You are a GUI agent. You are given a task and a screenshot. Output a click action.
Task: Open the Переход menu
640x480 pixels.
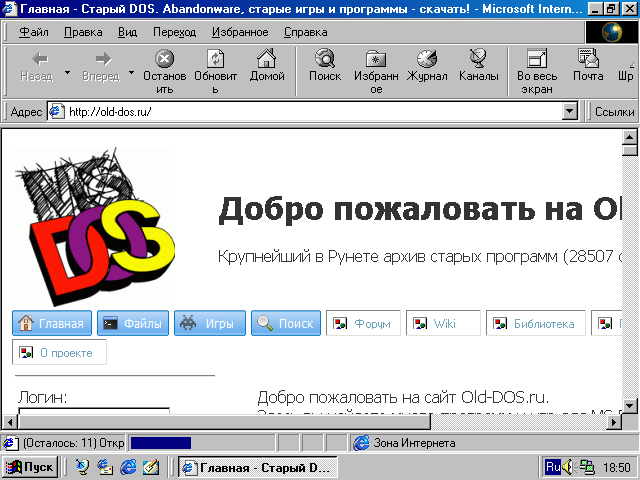[x=174, y=32]
